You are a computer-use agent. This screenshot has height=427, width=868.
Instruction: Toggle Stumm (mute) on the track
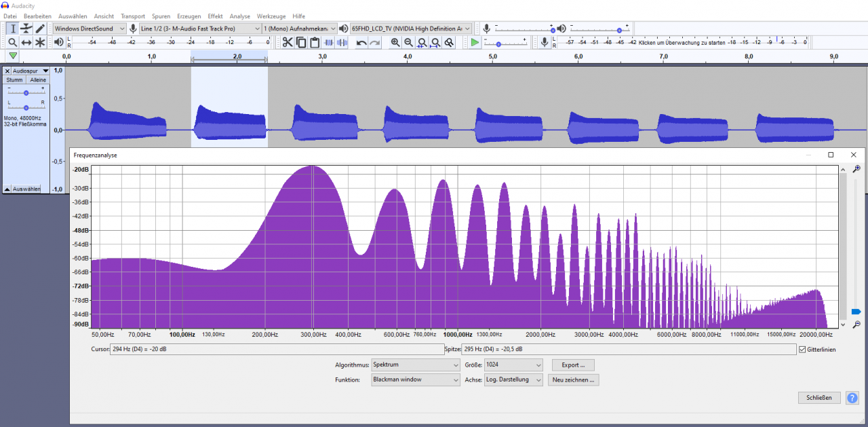[15, 80]
